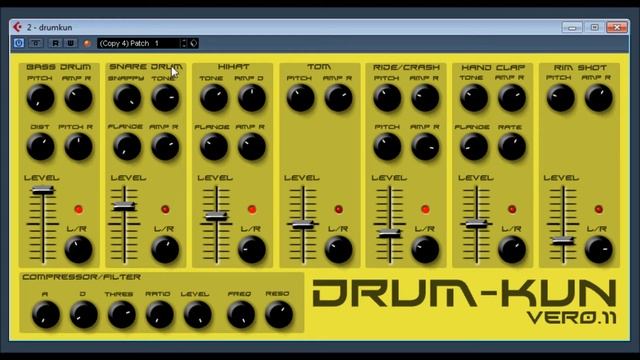Toggle the plugin bypass button
This screenshot has height=360, width=640.
click(36, 43)
